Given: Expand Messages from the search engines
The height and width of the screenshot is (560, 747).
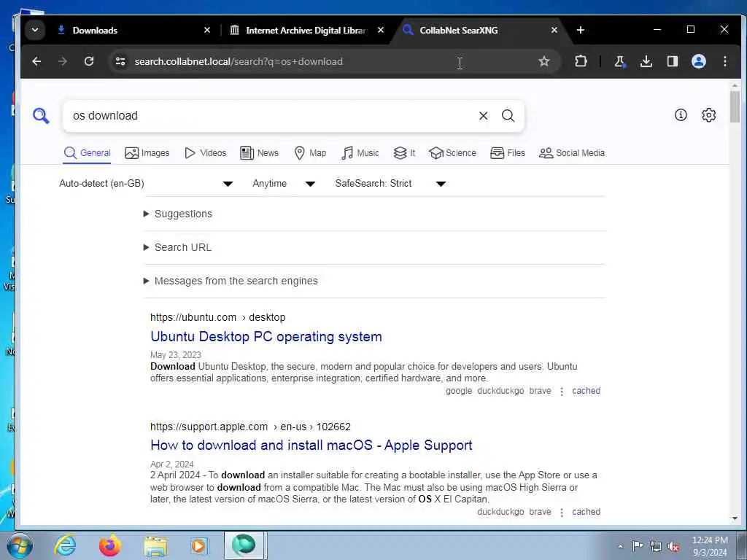Looking at the screenshot, I should 236,281.
